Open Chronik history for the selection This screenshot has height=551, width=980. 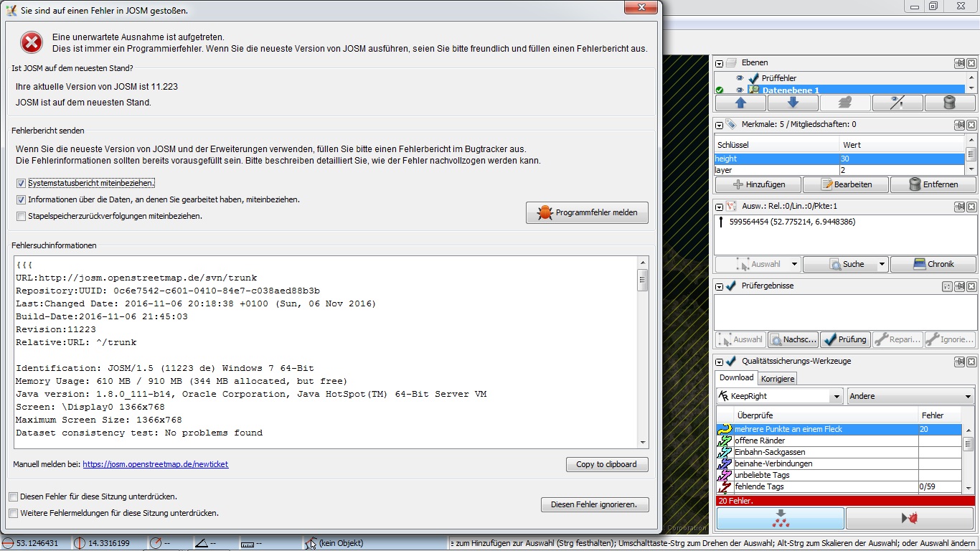pos(933,264)
